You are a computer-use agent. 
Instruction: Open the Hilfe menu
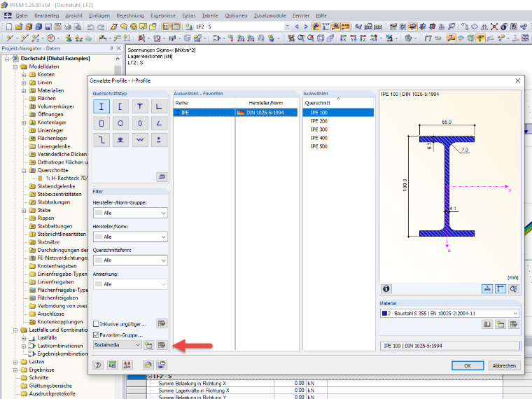click(x=321, y=15)
